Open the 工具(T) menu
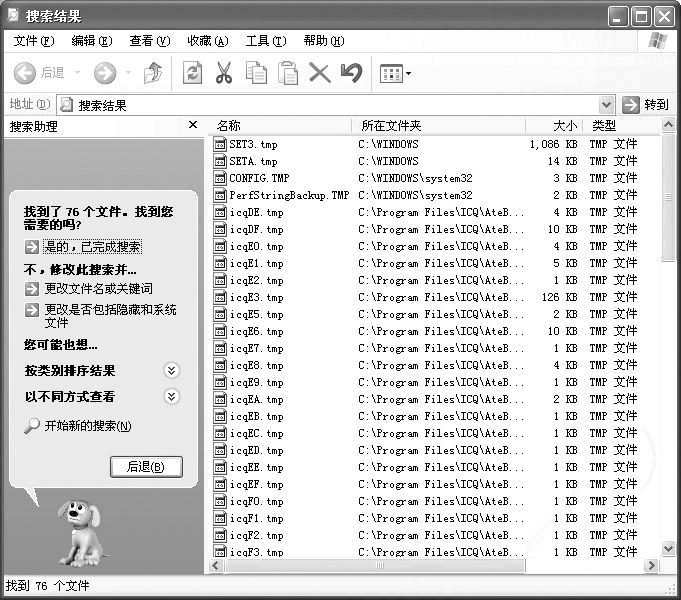681x600 pixels. coord(265,41)
